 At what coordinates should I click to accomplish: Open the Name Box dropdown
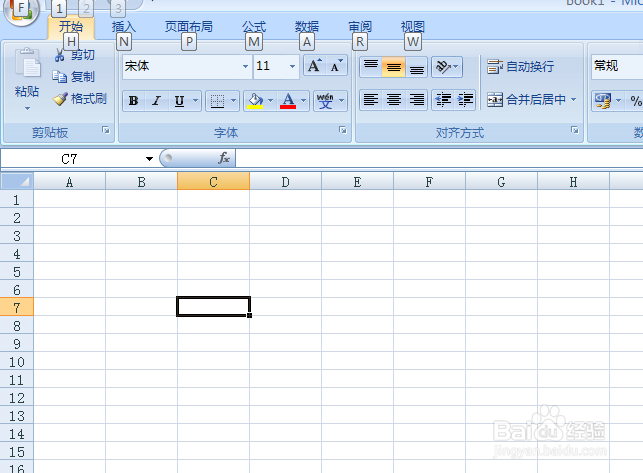tap(149, 158)
